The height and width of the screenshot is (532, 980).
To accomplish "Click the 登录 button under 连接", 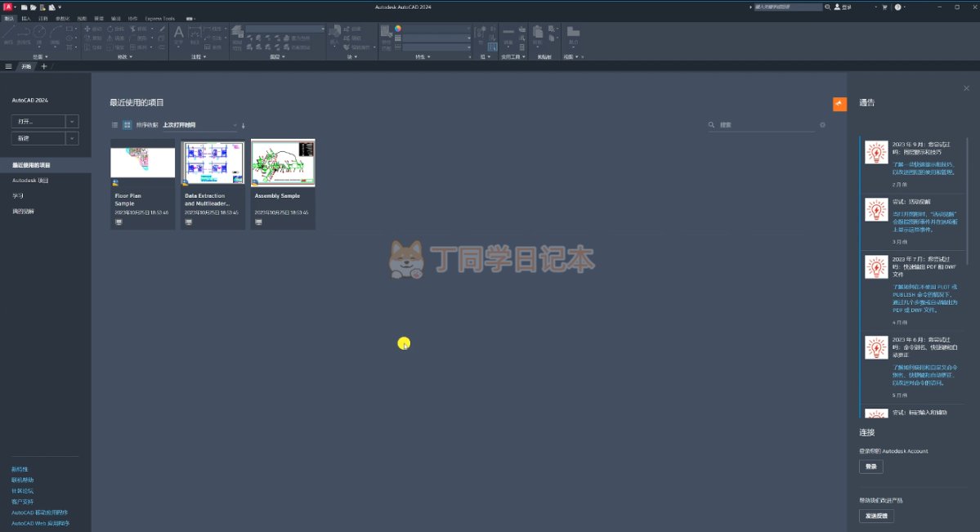I will point(871,467).
